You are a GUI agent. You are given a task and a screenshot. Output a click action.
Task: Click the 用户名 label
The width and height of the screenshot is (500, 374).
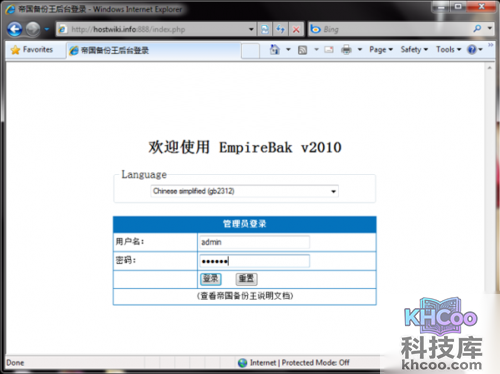(130, 241)
